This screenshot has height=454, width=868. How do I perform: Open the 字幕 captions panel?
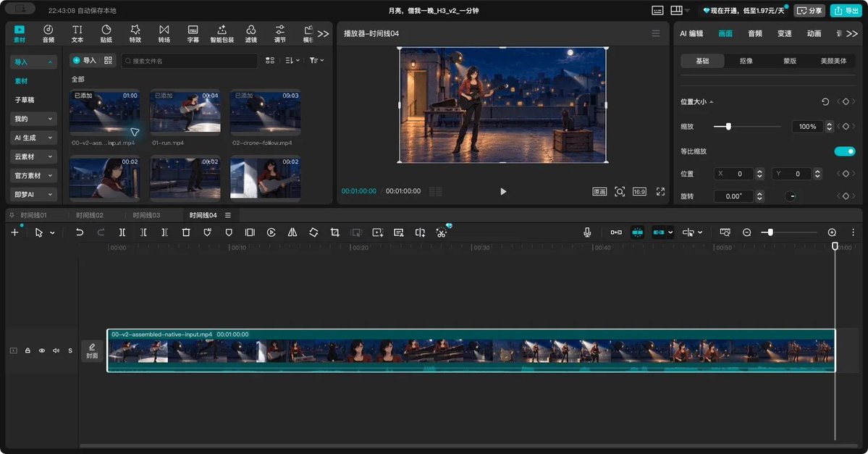coord(193,33)
